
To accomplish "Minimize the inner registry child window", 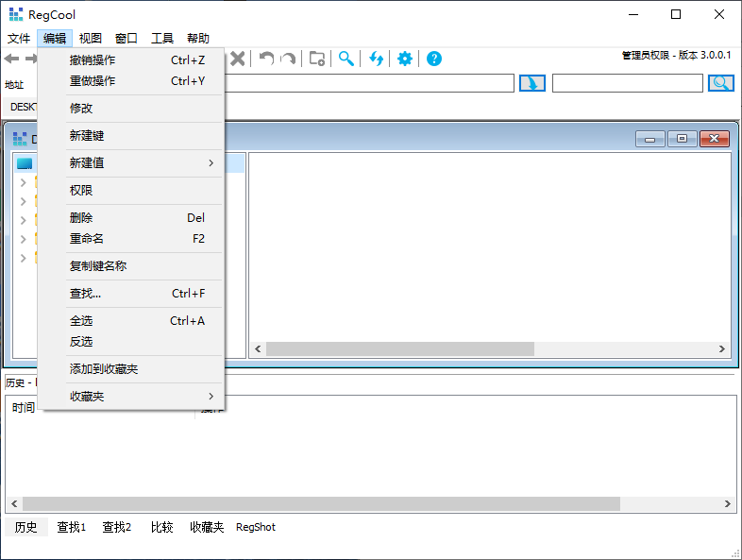I will [650, 139].
